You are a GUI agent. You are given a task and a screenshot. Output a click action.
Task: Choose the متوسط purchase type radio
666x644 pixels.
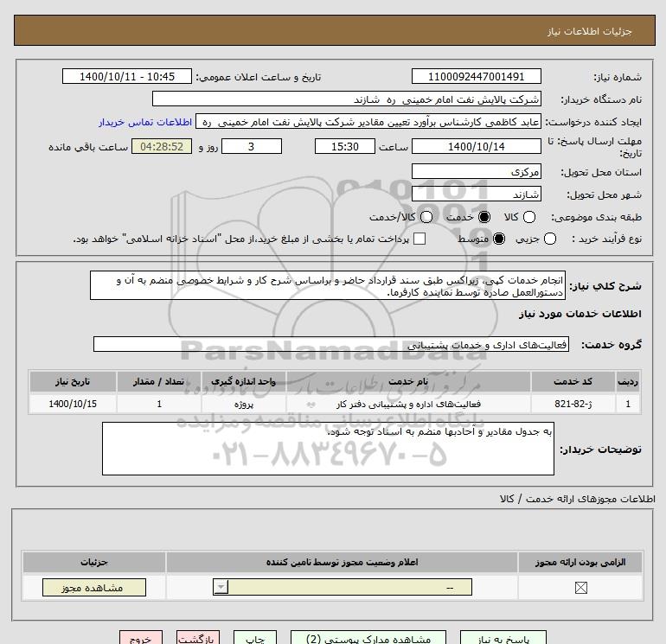point(499,239)
